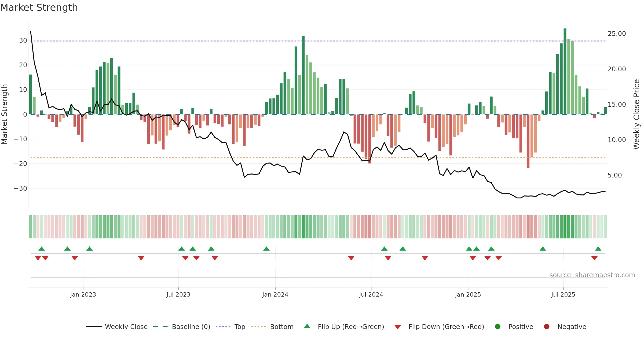Viewport: 644px width, 362px height.
Task: Toggle the Positive legend label
Action: [x=521, y=327]
